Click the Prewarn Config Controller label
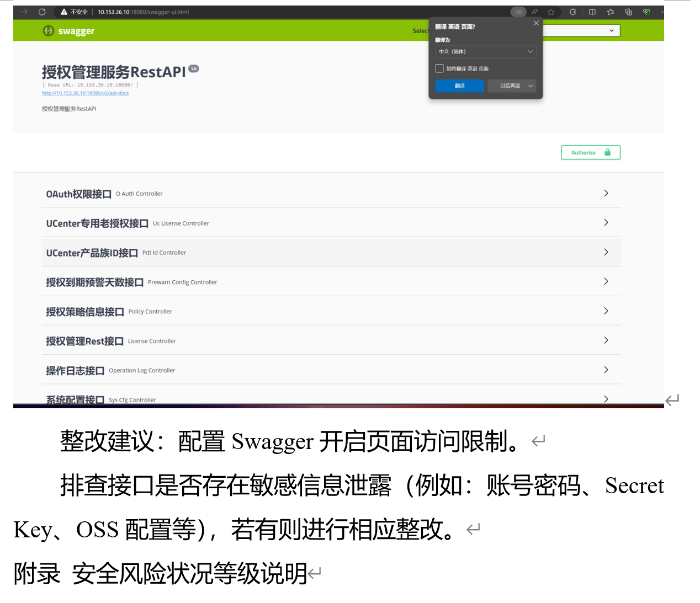Viewport: 700px width, 603px height. [x=182, y=282]
